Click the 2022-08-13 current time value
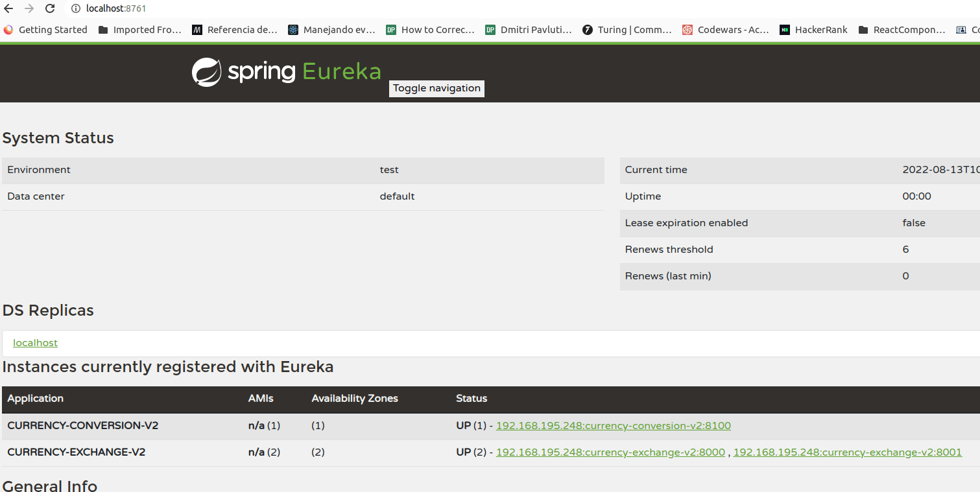This screenshot has height=492, width=980. [940, 170]
